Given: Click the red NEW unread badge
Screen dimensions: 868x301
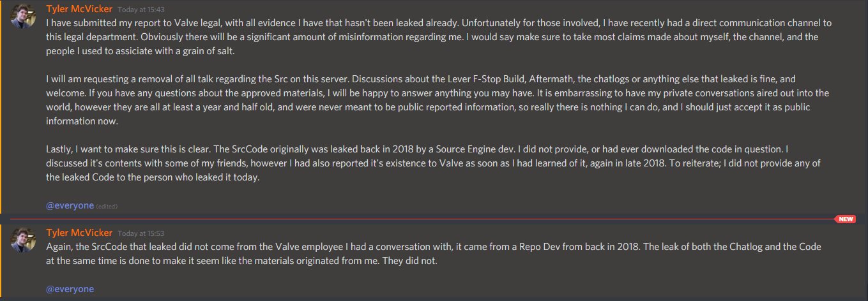Looking at the screenshot, I should tap(845, 219).
